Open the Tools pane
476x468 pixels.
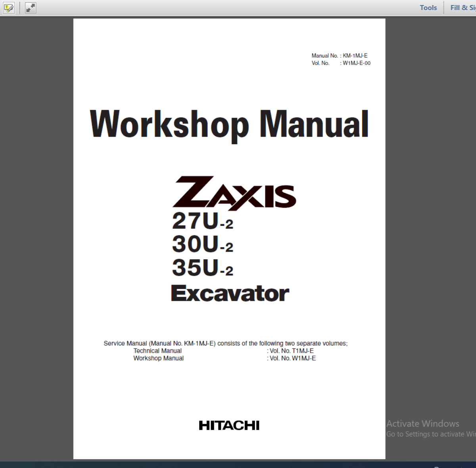point(428,8)
